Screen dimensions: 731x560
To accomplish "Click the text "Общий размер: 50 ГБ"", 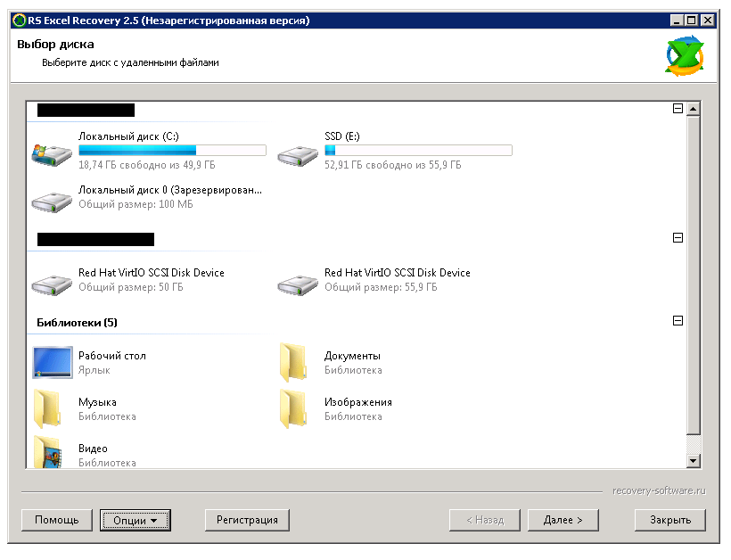I will 131,287.
